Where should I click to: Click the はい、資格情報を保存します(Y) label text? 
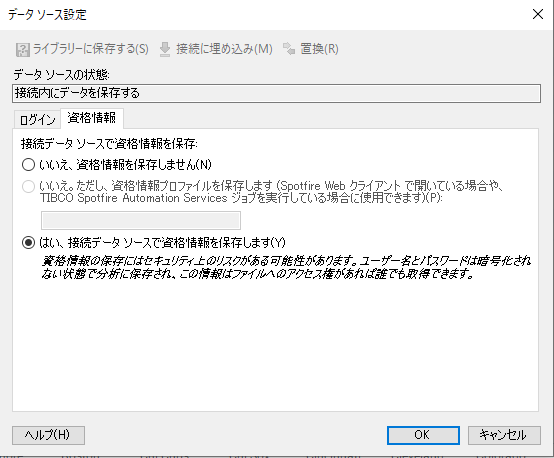tap(162, 243)
